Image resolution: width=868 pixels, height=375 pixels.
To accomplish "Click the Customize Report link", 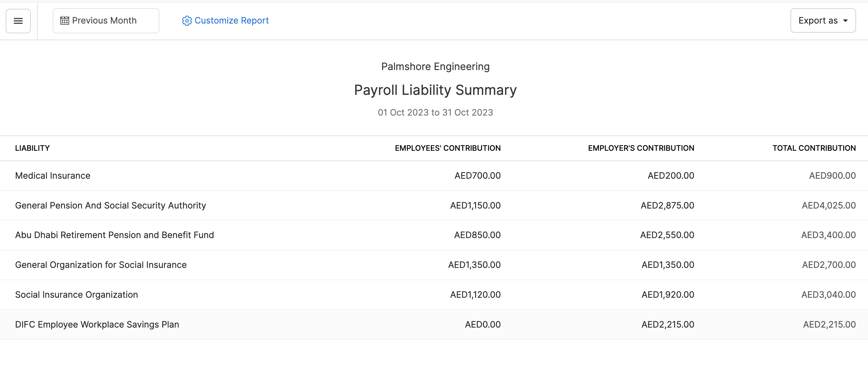I will 232,20.
